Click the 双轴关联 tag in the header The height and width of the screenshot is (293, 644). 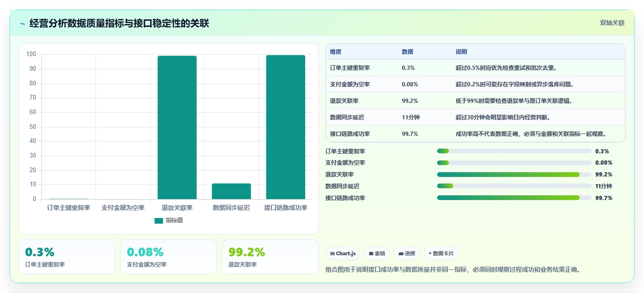pos(612,23)
